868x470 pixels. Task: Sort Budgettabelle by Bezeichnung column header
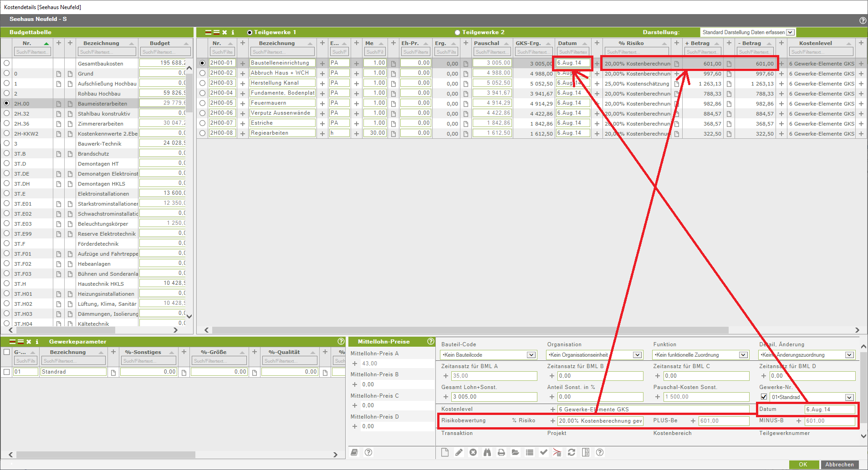(101, 43)
